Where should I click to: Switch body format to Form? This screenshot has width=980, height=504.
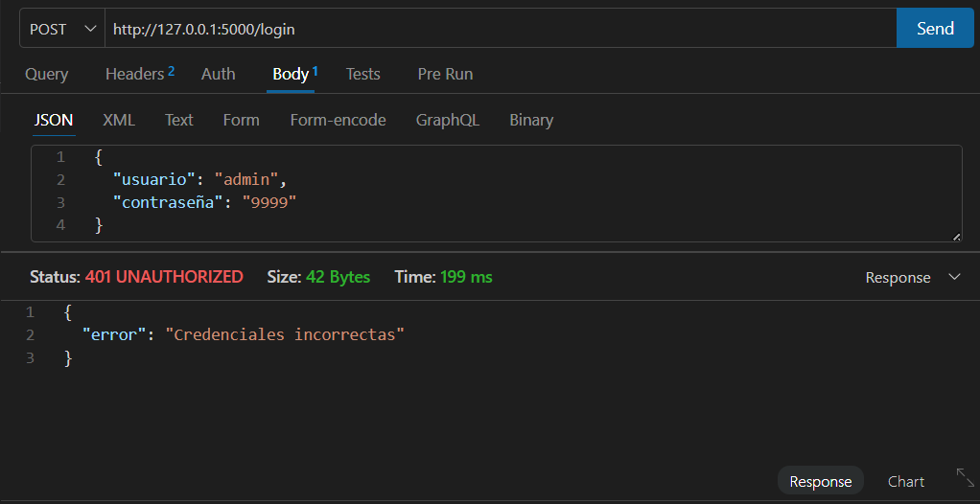(x=242, y=120)
